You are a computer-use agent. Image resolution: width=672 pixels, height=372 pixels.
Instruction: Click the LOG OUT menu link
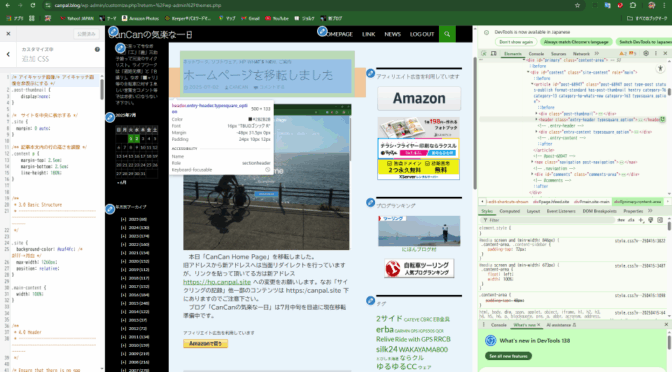422,34
